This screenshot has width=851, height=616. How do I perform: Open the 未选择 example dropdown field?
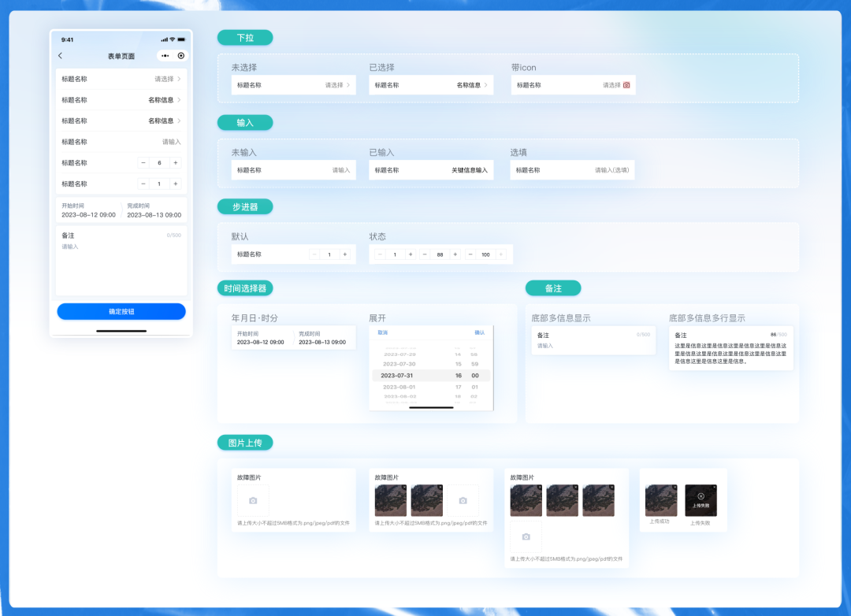tap(294, 85)
